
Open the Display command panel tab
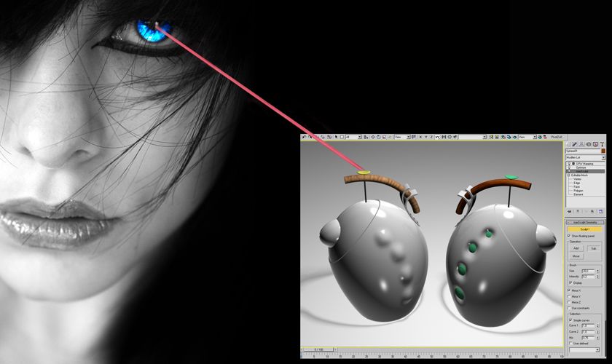(x=595, y=144)
